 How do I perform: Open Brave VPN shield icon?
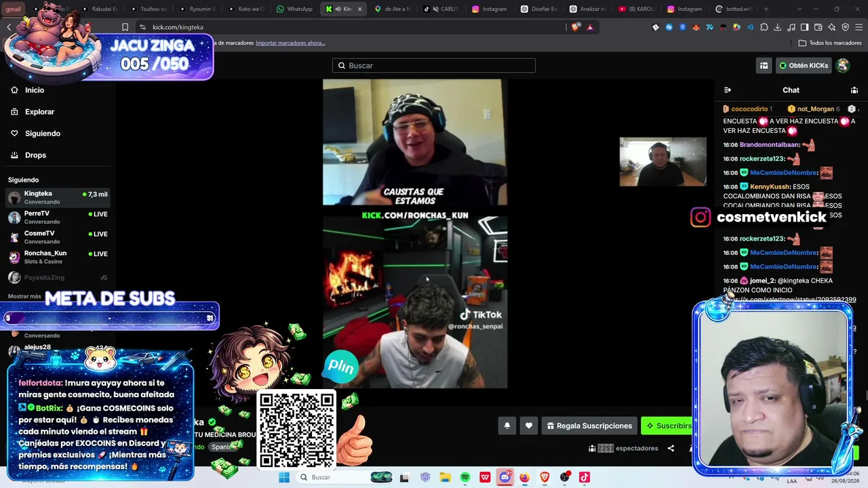point(845,27)
